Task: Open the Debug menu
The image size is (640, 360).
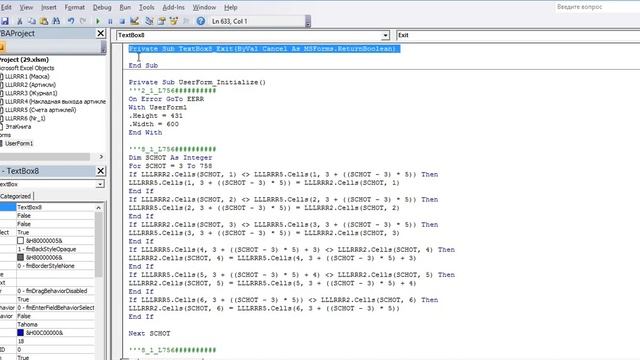Action: tap(102, 7)
